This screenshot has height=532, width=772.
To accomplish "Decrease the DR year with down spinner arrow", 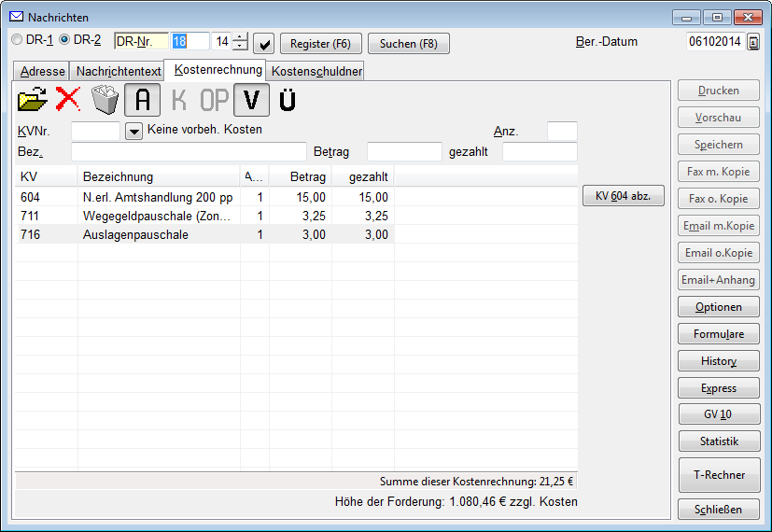I will tap(241, 47).
